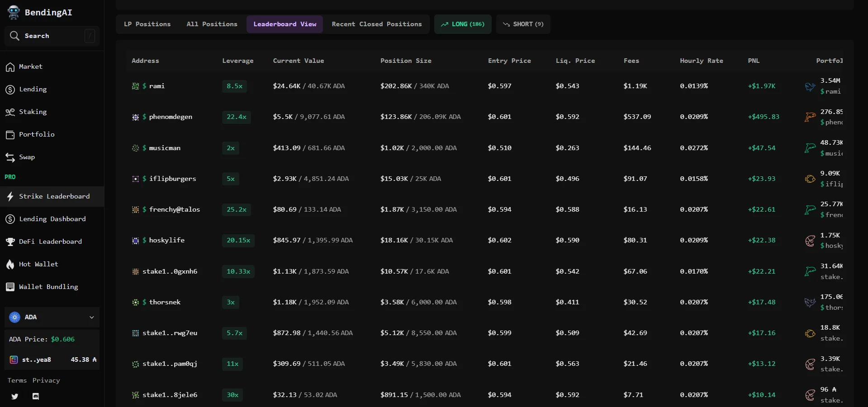Sort by the PNL column header
The image size is (868, 407).
point(754,61)
